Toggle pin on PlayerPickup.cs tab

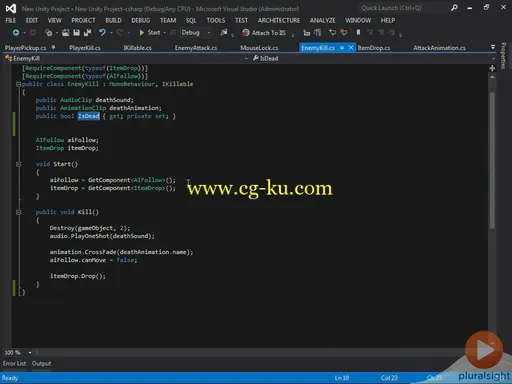point(53,48)
